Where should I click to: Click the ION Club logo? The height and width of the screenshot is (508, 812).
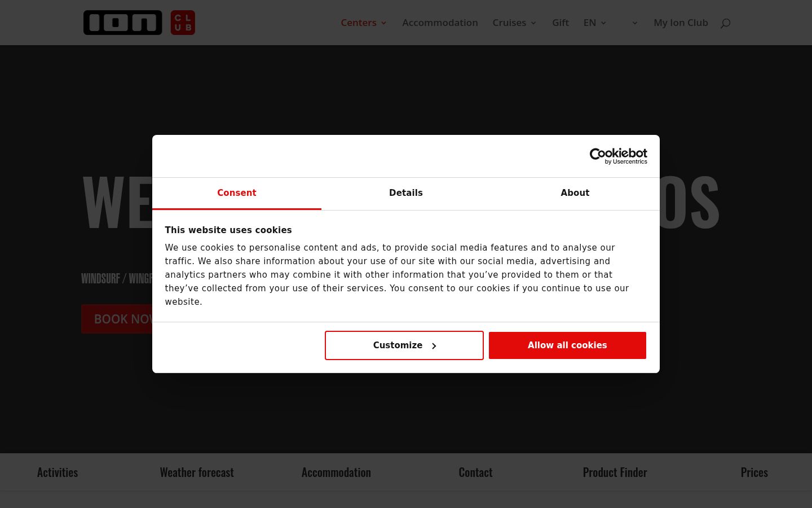tap(139, 23)
